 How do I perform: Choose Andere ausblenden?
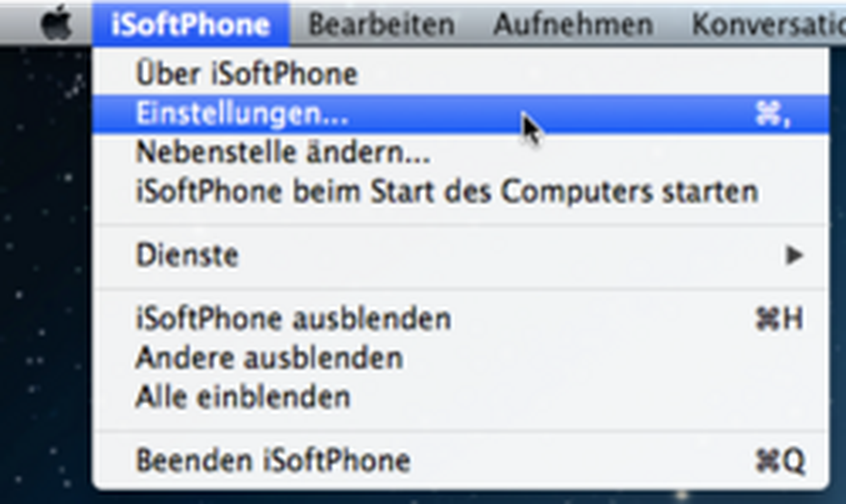[x=461, y=358]
